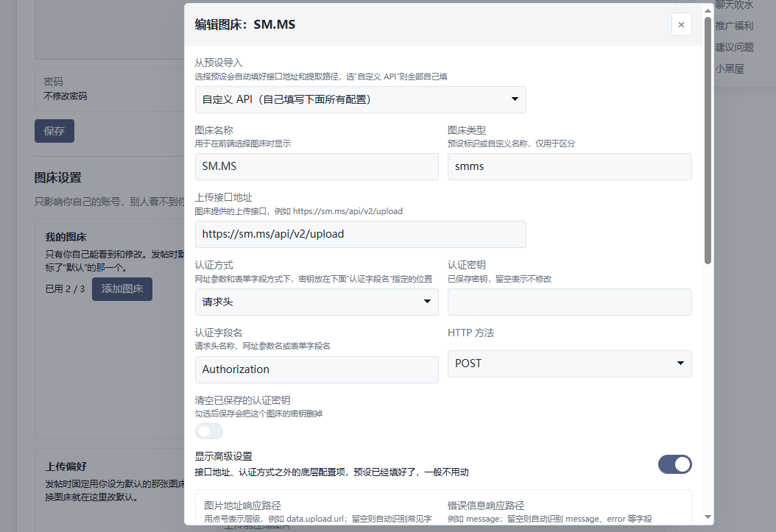776x532 pixels.
Task: Click the 图床设置 heading in background page
Action: point(58,178)
